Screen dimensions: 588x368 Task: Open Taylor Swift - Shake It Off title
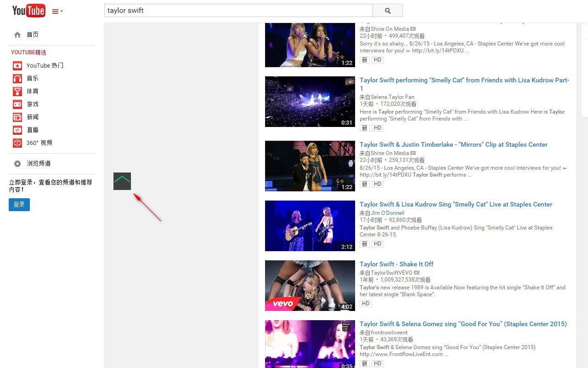click(396, 264)
